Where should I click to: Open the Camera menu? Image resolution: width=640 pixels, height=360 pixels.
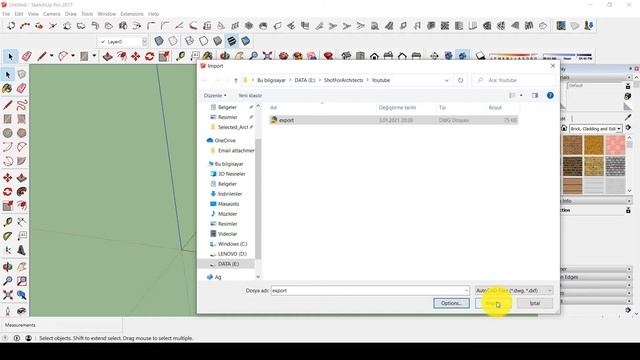click(52, 13)
